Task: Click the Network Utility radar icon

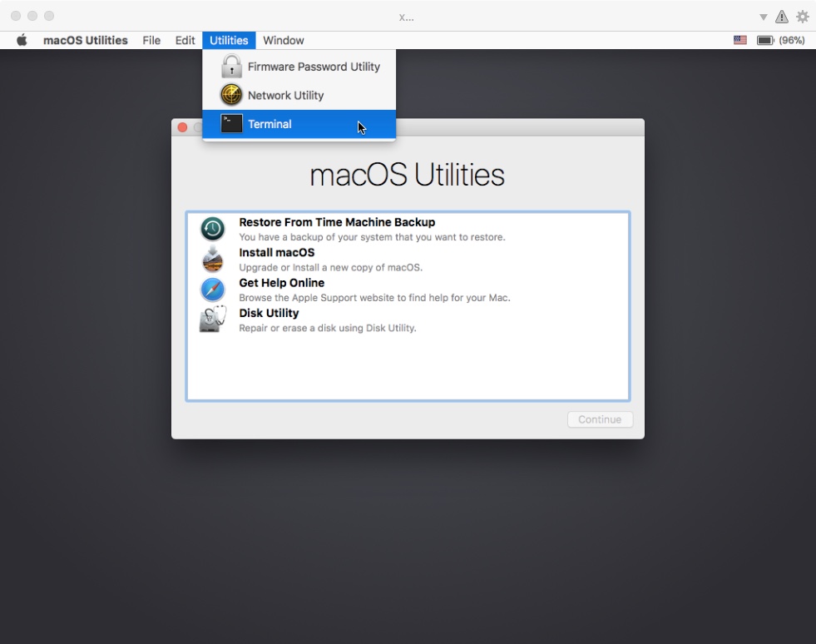Action: (x=231, y=95)
